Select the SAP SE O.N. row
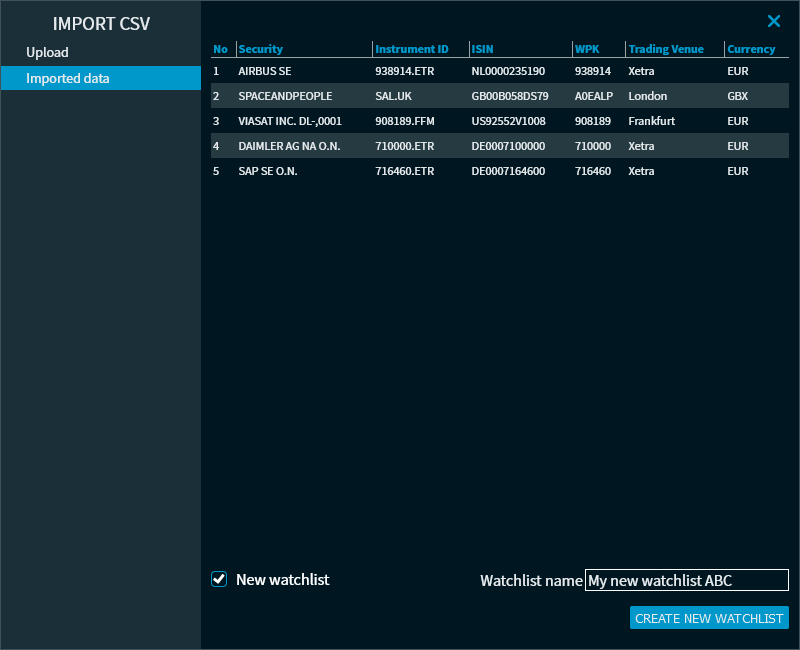Viewport: 800px width, 650px height. (x=268, y=171)
